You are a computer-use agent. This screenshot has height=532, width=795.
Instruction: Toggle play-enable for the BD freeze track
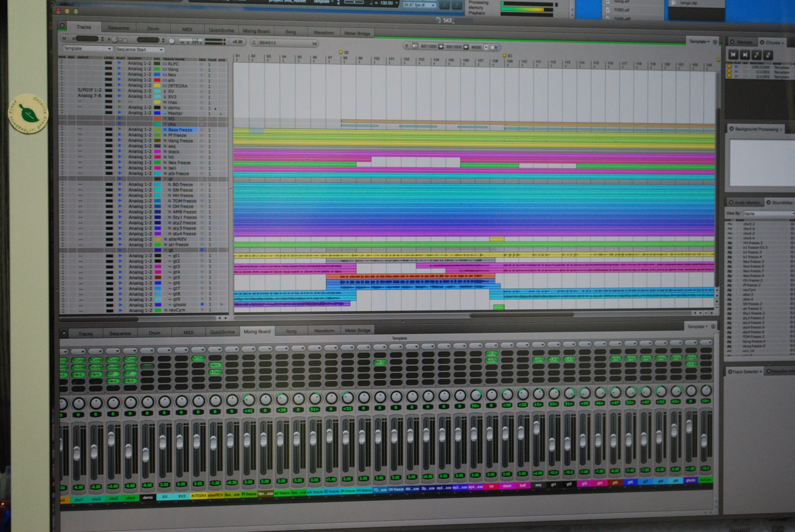120,184
